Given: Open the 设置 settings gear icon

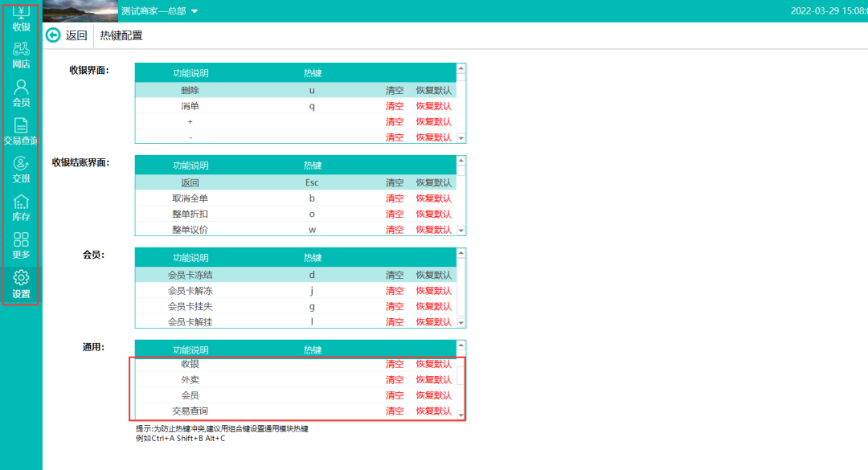Looking at the screenshot, I should tap(21, 284).
